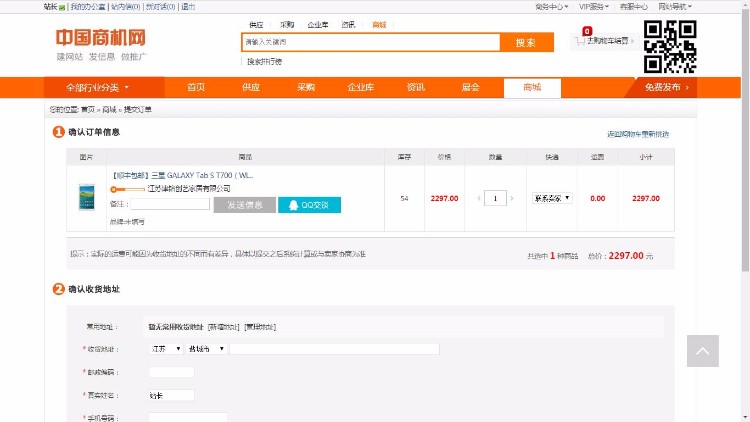The height and width of the screenshot is (422, 750).
Task: Click the back-to-top arrow button
Action: (x=703, y=351)
